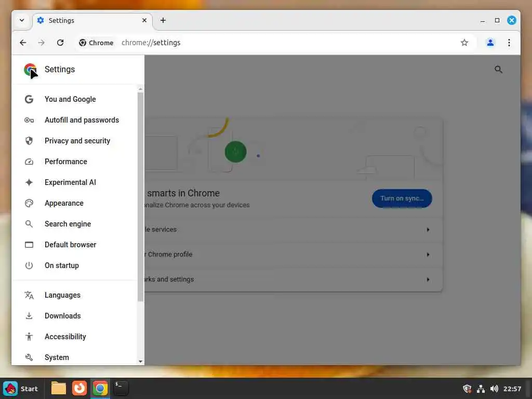This screenshot has height=399, width=532.
Task: Open the terminal from taskbar
Action: pyautogui.click(x=121, y=388)
